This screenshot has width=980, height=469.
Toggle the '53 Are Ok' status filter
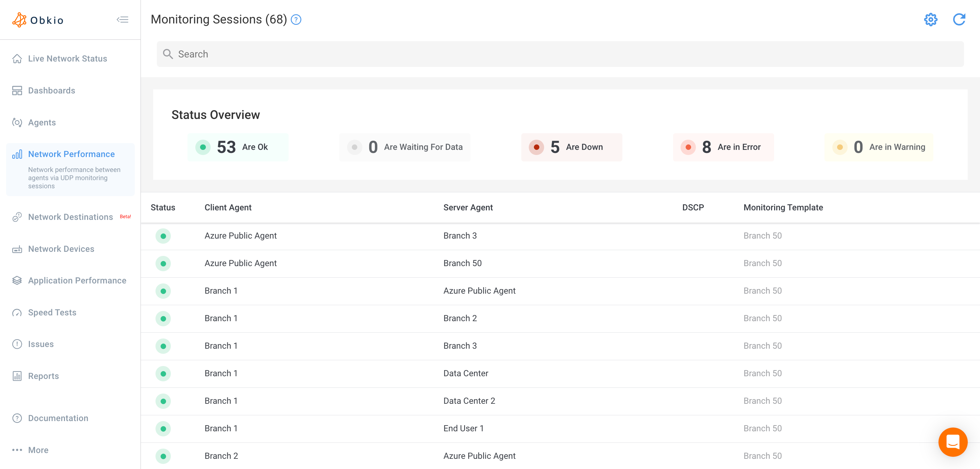click(238, 147)
